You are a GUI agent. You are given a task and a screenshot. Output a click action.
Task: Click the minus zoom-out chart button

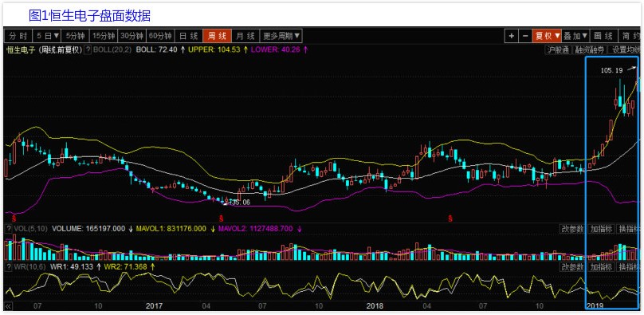(525, 36)
